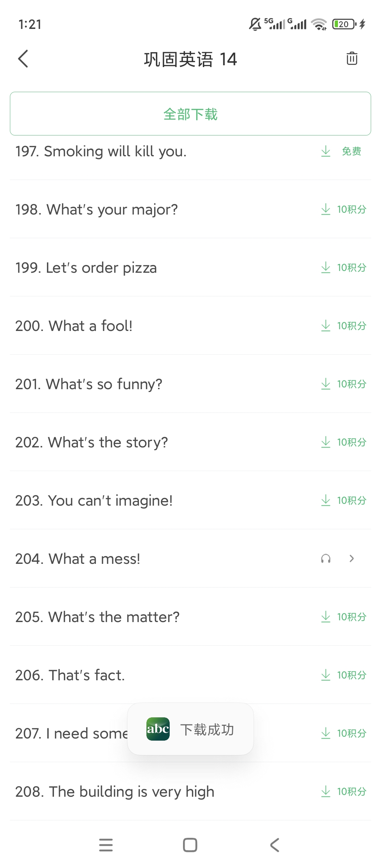Download lesson 199 Let's order pizza

click(326, 267)
